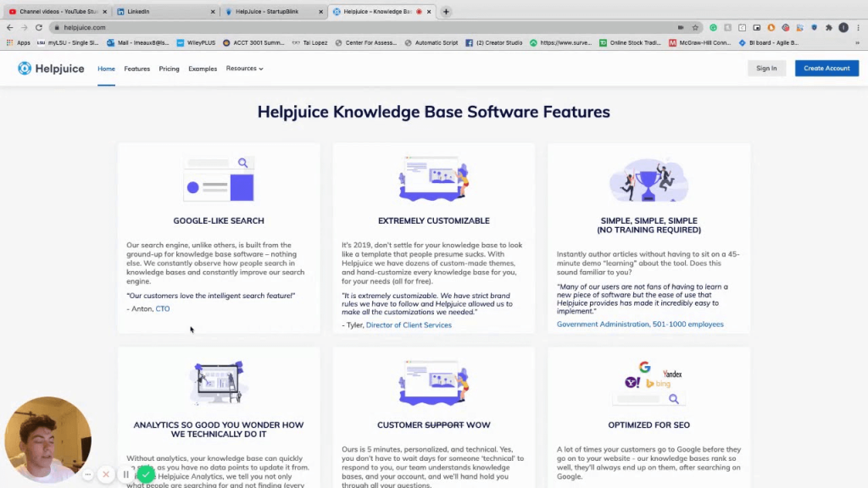Click the Google-like search illustration
This screenshot has width=868, height=488.
coord(219,179)
